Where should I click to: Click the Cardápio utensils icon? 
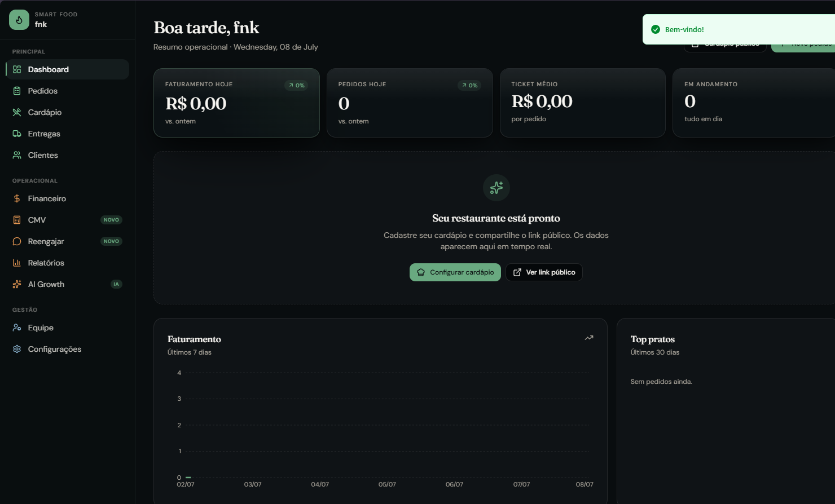17,112
